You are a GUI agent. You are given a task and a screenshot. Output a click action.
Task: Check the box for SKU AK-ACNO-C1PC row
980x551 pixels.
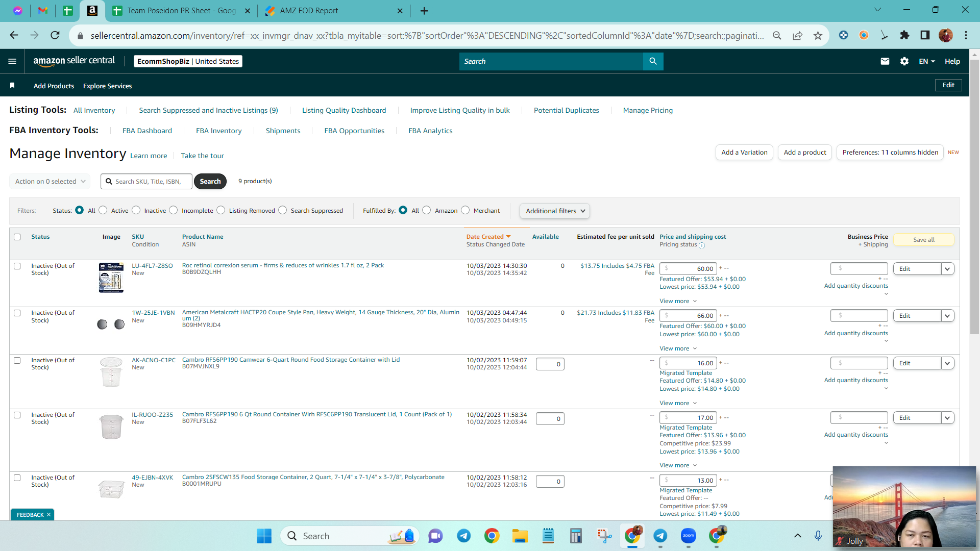[17, 361]
